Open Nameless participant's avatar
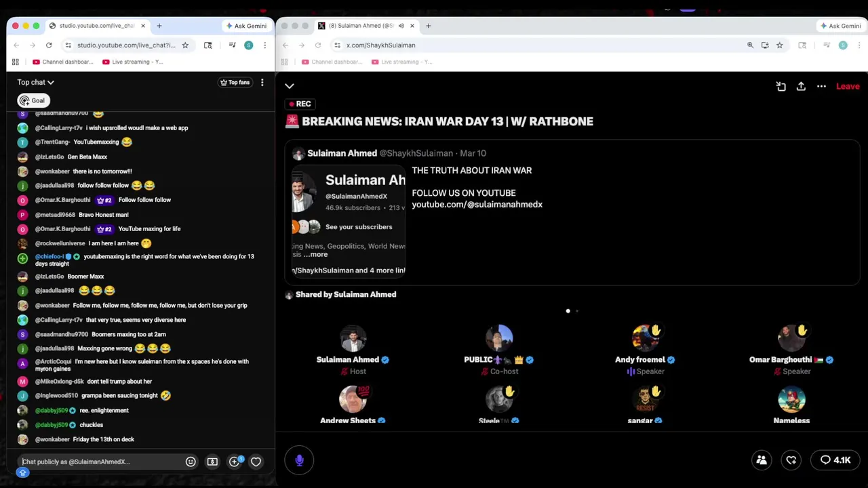868x488 pixels. (791, 399)
